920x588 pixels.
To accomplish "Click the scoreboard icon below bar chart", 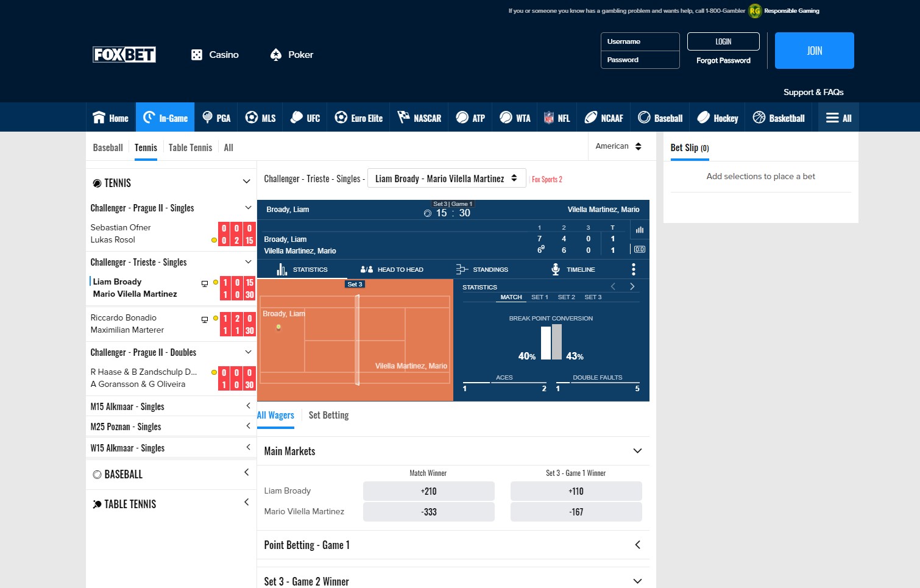I will [640, 249].
